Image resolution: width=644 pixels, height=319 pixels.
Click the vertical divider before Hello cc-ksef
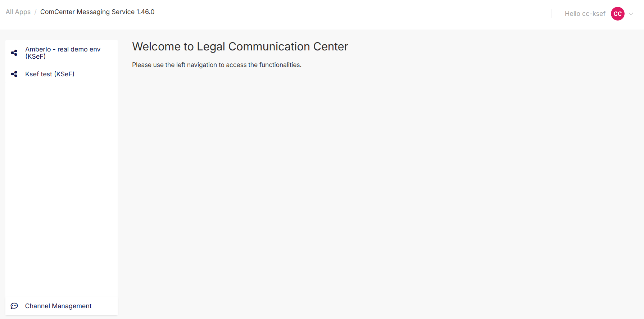pos(551,14)
